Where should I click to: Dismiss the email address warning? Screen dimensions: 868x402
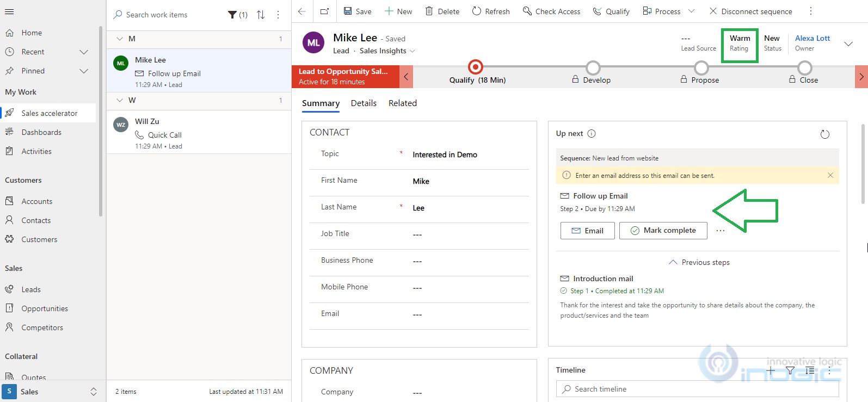click(830, 175)
